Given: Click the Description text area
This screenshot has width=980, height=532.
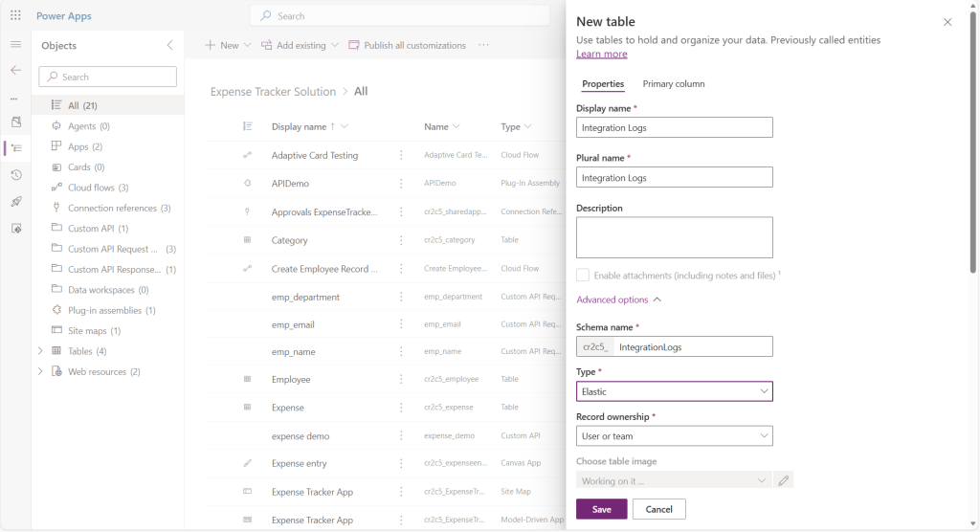Looking at the screenshot, I should [675, 237].
